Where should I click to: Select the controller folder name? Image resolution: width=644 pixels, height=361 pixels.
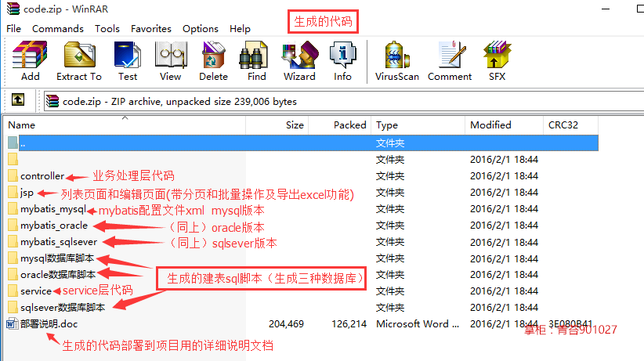[42, 175]
